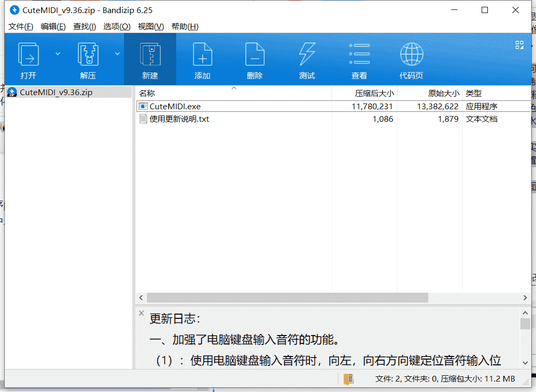Screen dimensions: 536x392
Task: Click the comment panel scroll down arrow
Action: 525,363
